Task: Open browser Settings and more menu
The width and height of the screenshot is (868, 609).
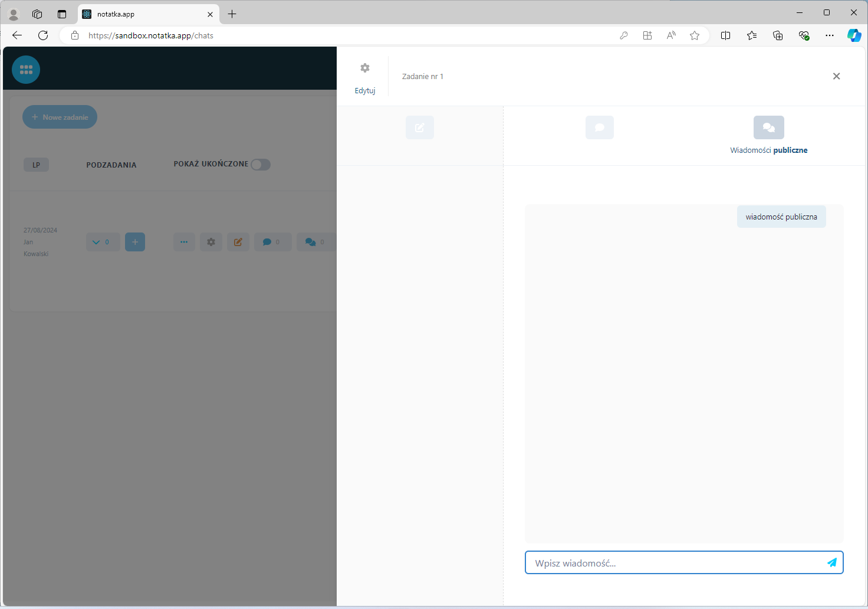Action: (x=830, y=35)
